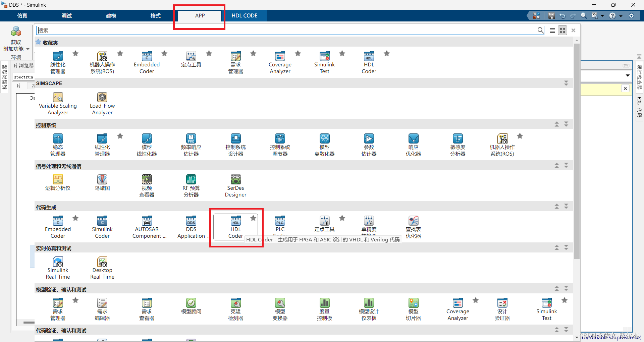Collapse the 代码生成 section upward
This screenshot has width=644, height=342.
(x=557, y=207)
